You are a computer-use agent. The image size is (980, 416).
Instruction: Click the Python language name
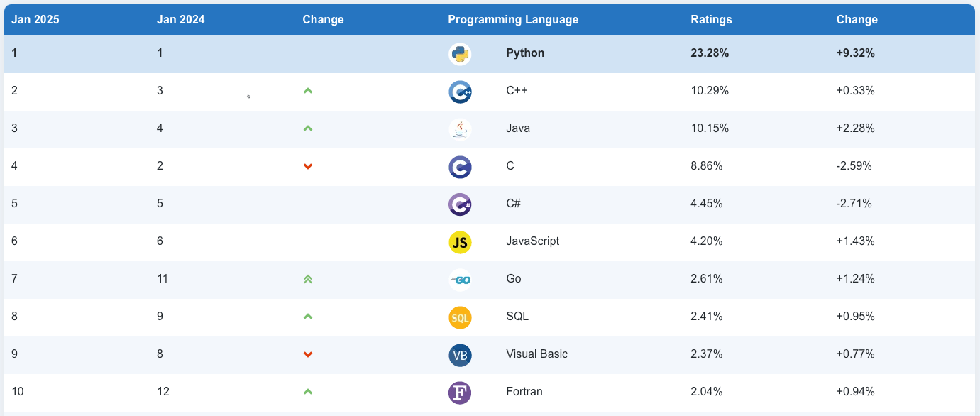(525, 53)
